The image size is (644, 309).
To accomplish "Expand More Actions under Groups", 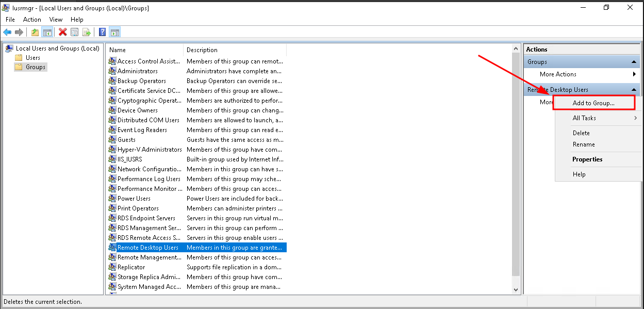I will pos(558,74).
